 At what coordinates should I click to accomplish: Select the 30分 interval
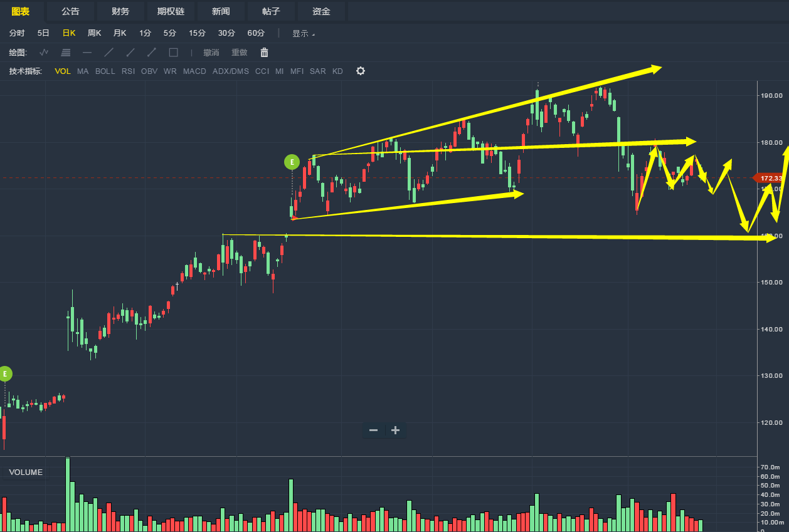click(x=226, y=33)
